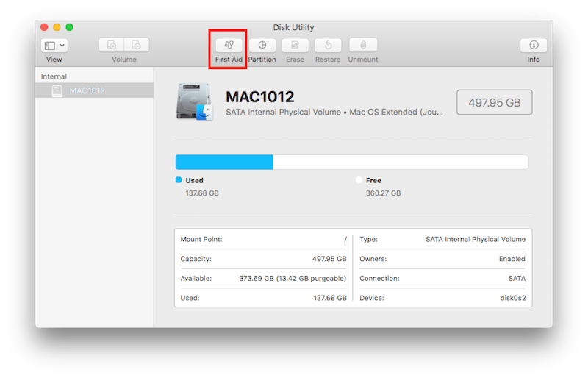Open the View sidebar dropdown

click(54, 46)
